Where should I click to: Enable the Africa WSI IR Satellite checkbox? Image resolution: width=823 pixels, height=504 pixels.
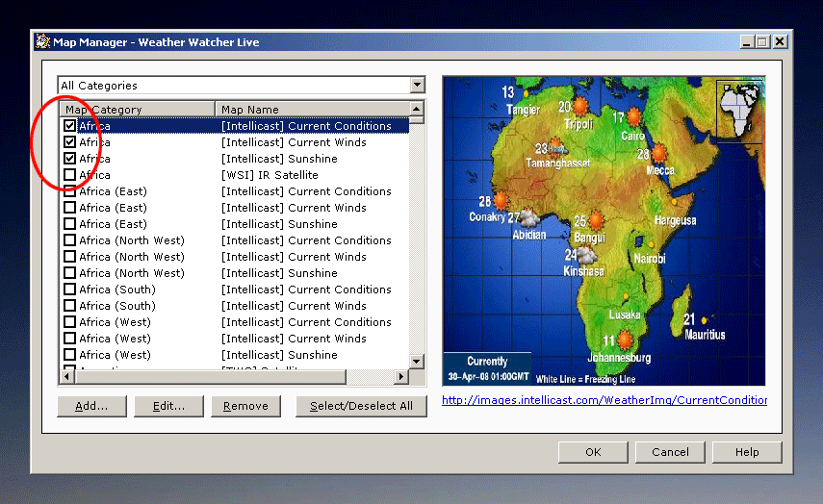point(70,175)
